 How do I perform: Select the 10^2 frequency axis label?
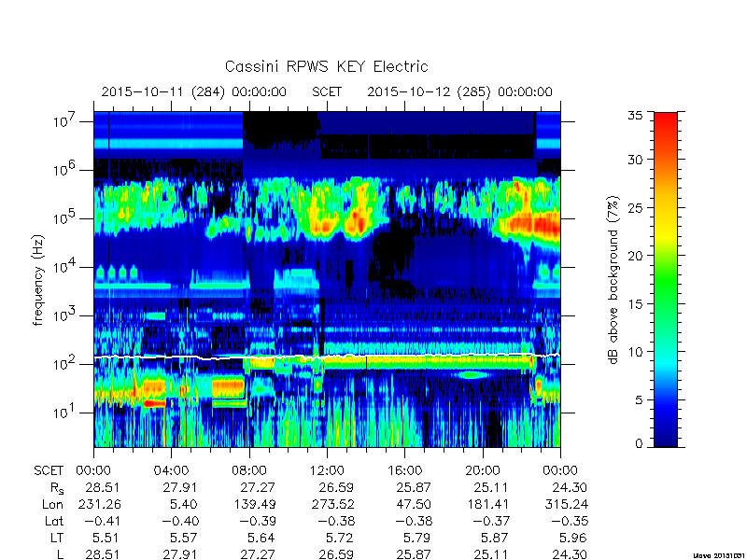[65, 363]
